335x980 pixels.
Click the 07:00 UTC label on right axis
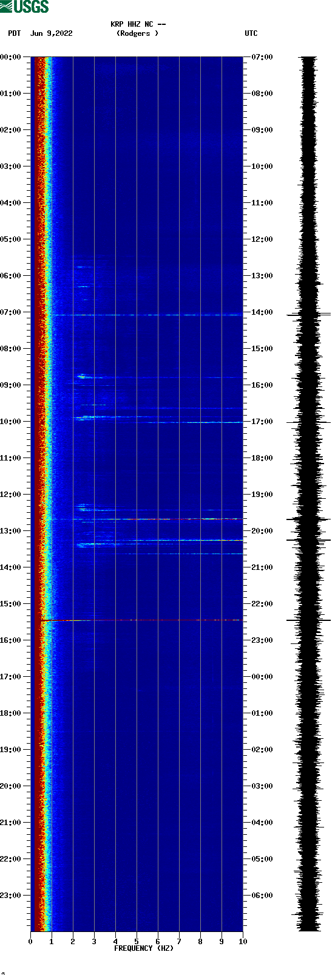point(262,57)
